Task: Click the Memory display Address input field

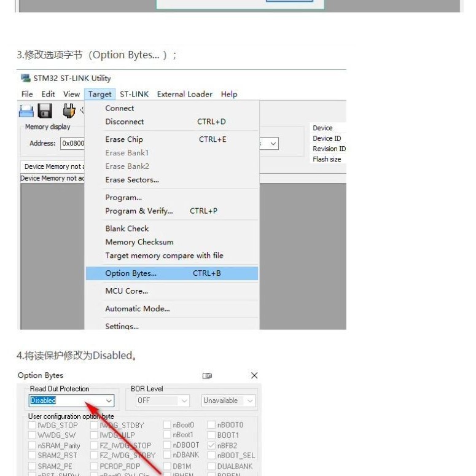Action: [x=72, y=144]
